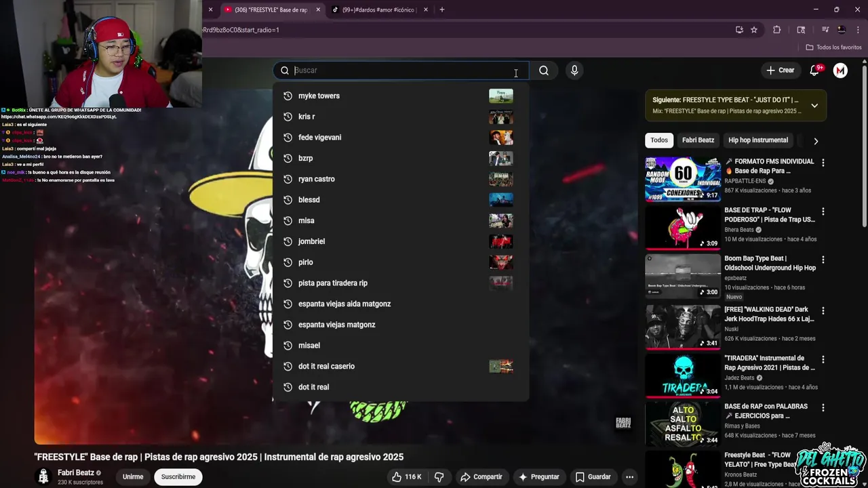Open the Fabri Beatz channel name link
This screenshot has height=488, width=868.
(x=76, y=472)
